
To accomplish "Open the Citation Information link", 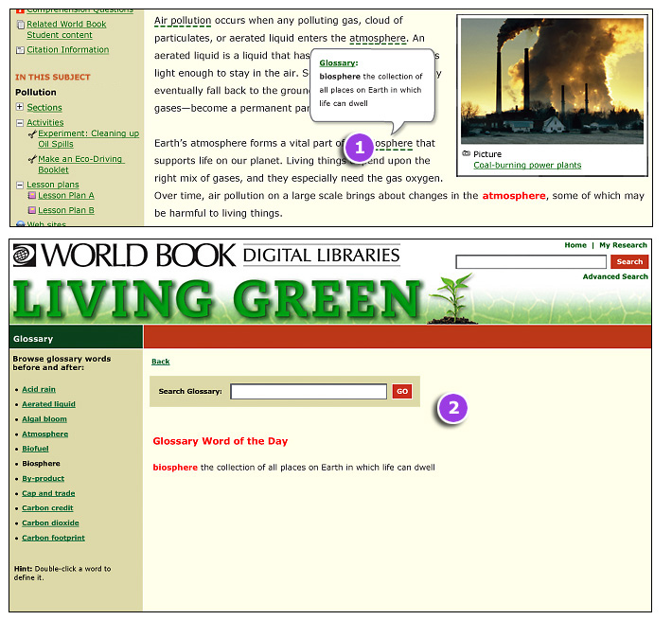I will pyautogui.click(x=68, y=50).
